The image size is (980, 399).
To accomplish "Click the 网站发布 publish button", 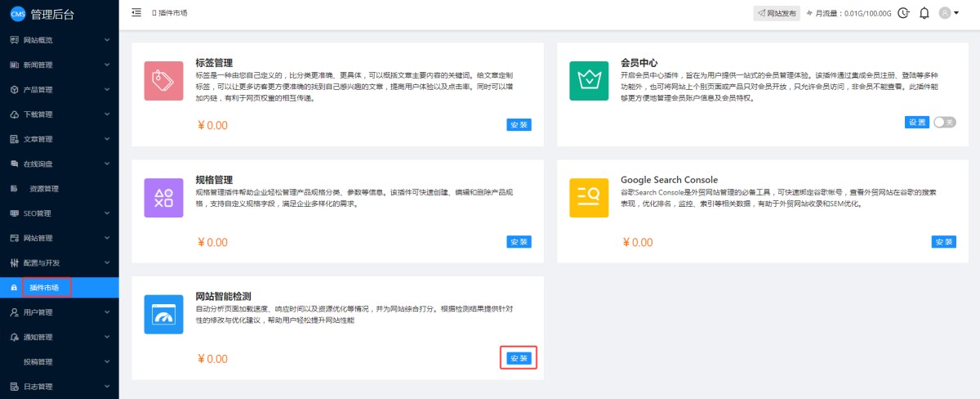I will click(x=777, y=13).
